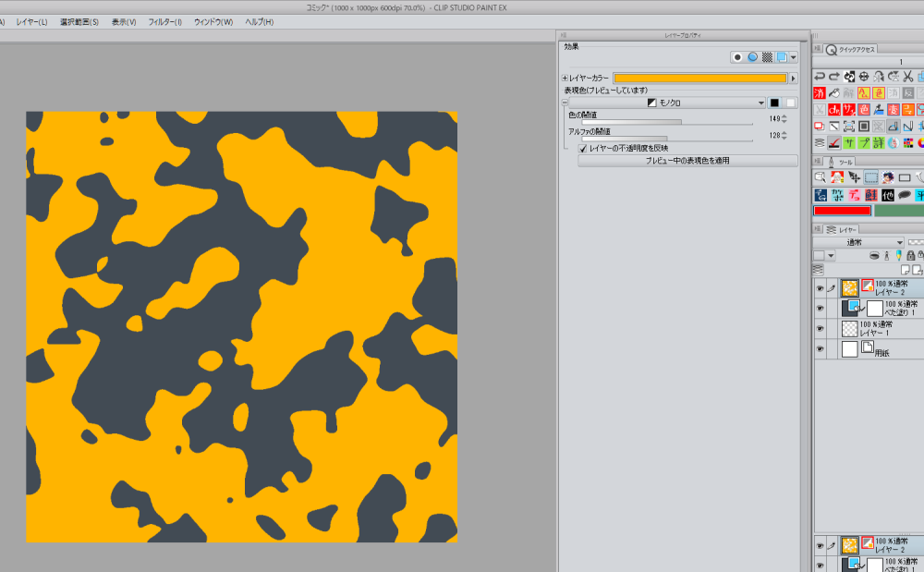Open the レイヤー(L) menu
Image resolution: width=924 pixels, height=572 pixels.
pos(31,22)
